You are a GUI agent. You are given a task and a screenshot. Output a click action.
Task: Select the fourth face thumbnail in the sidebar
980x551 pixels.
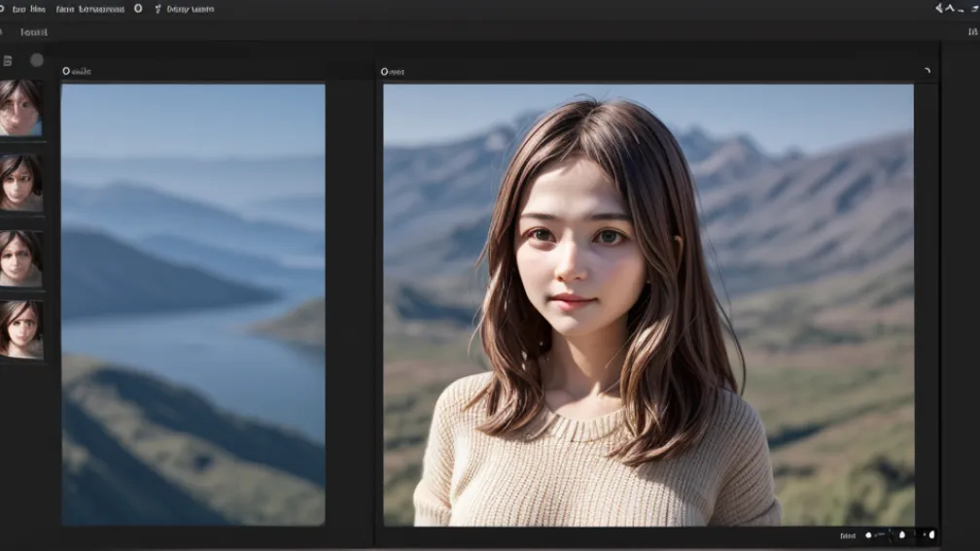[20, 328]
